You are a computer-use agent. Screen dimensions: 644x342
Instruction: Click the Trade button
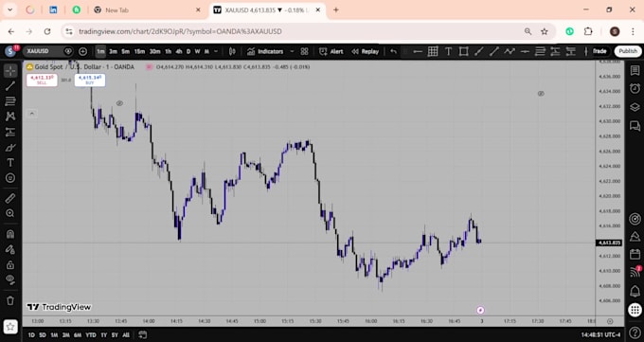pyautogui.click(x=599, y=51)
